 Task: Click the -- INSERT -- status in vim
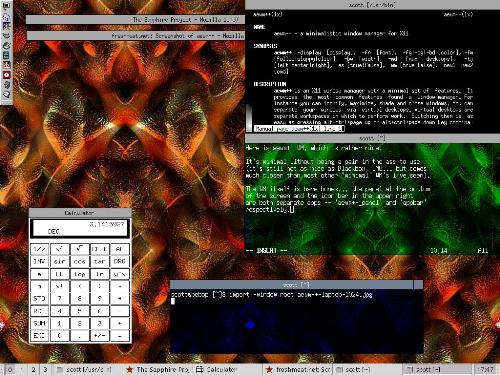(x=267, y=250)
